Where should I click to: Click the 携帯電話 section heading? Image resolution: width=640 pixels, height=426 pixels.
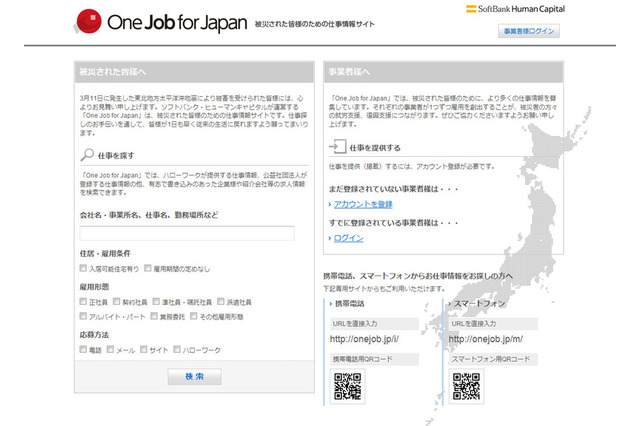point(349,304)
